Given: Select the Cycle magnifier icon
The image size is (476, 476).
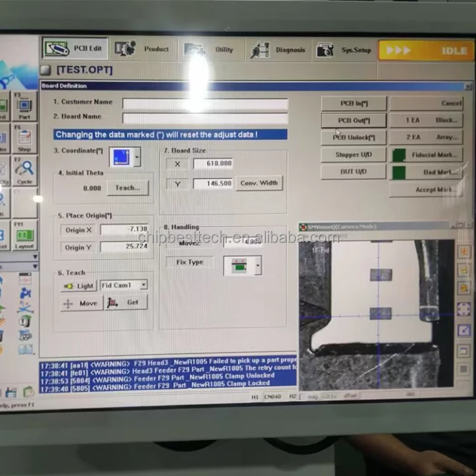Looking at the screenshot, I should 24,171.
